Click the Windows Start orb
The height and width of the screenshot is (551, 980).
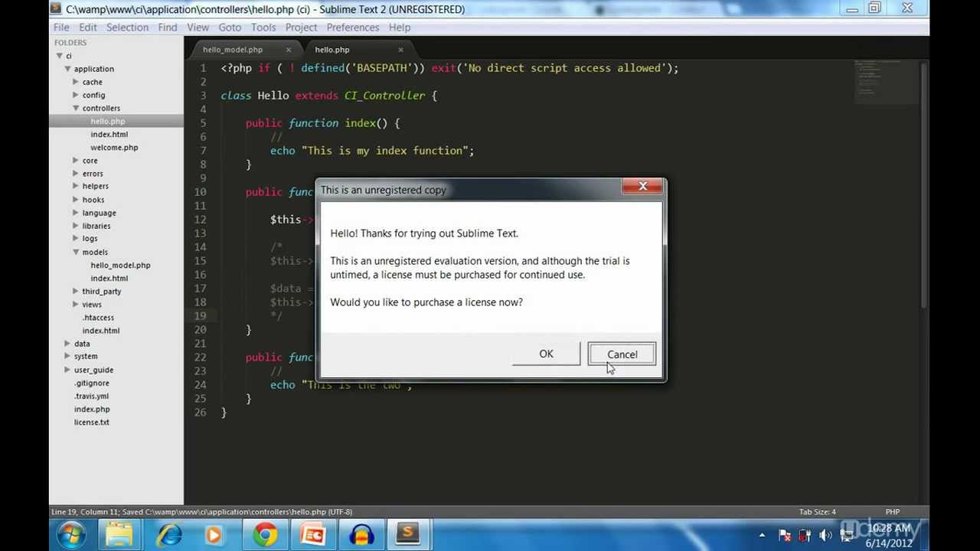(71, 534)
